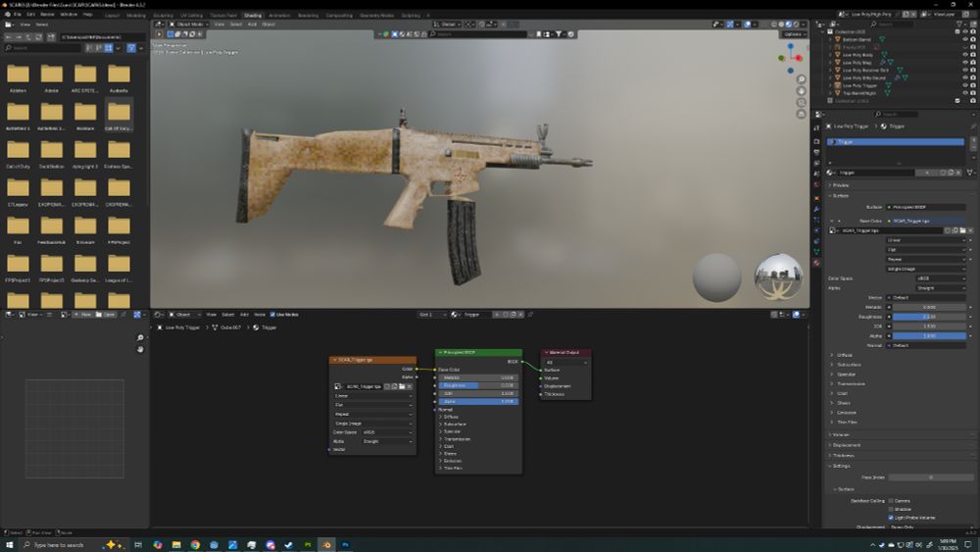Adjust the Roughness slider in Properties panel
This screenshot has width=980, height=552.
pyautogui.click(x=929, y=317)
